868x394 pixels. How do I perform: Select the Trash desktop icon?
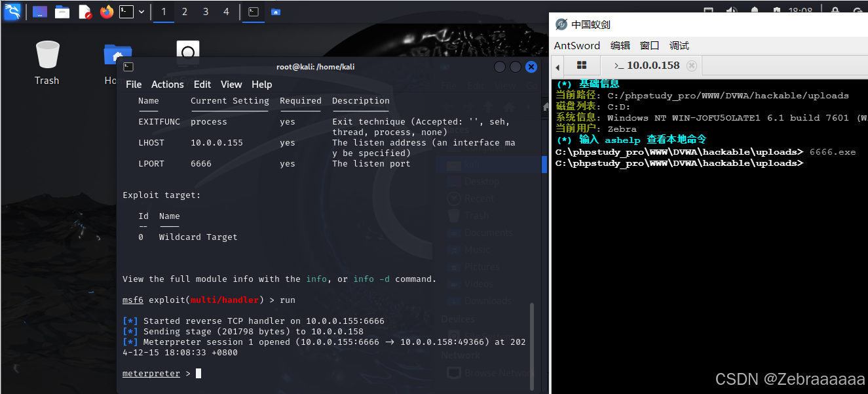(x=47, y=63)
